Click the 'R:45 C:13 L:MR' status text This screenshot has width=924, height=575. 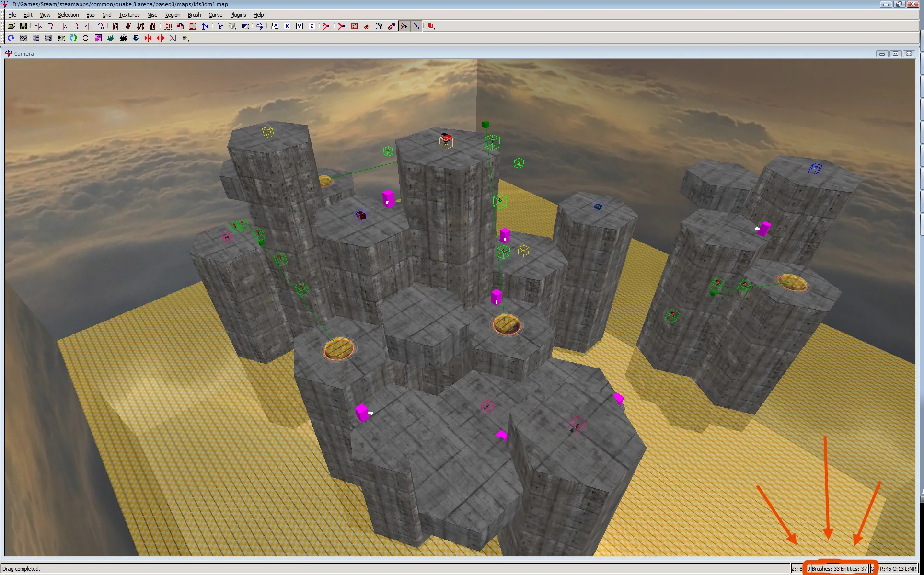[898, 569]
